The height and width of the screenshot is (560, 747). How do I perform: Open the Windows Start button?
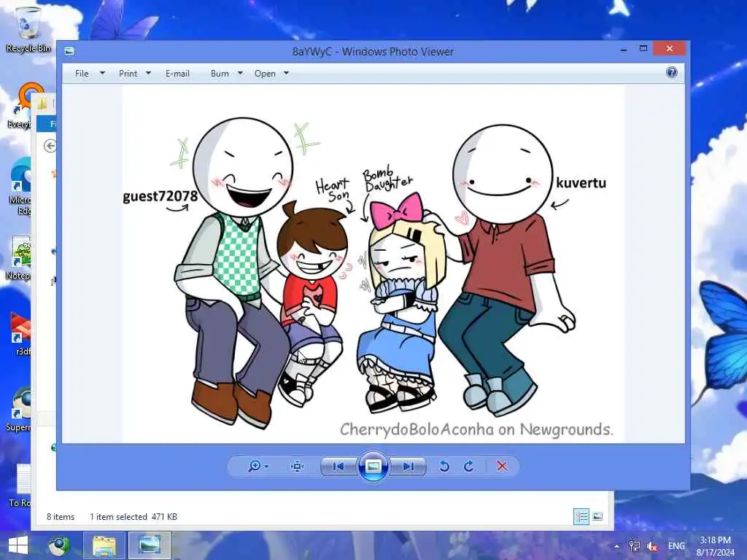(x=18, y=545)
